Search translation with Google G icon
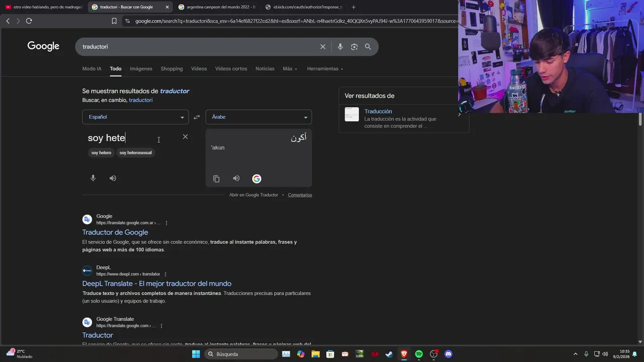The image size is (644, 362). 257,178
